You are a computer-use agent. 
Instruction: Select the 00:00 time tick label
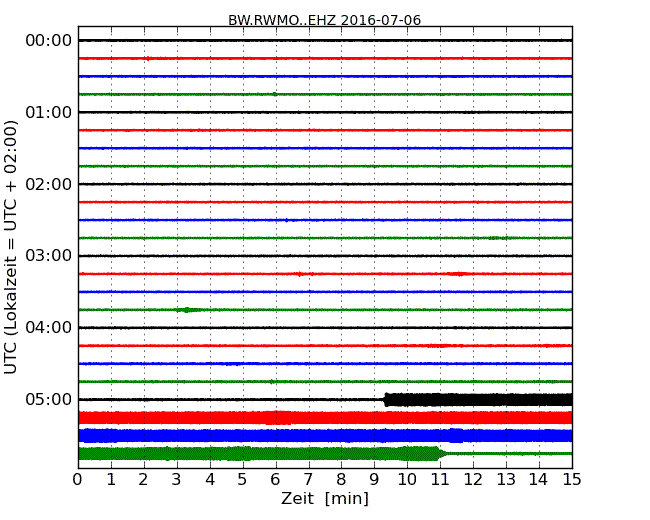pyautogui.click(x=49, y=41)
